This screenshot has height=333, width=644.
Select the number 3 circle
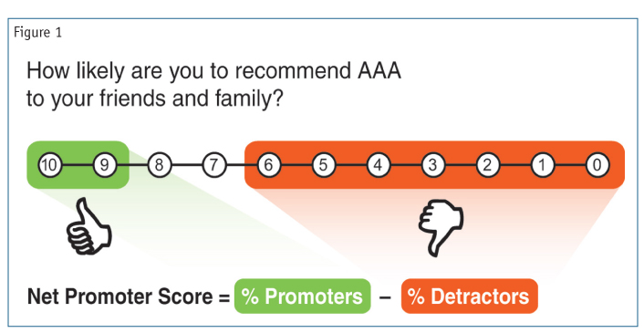click(x=432, y=165)
